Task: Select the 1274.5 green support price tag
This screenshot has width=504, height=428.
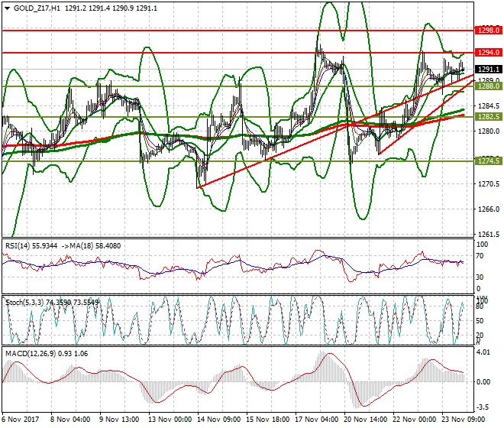Action: 487,161
